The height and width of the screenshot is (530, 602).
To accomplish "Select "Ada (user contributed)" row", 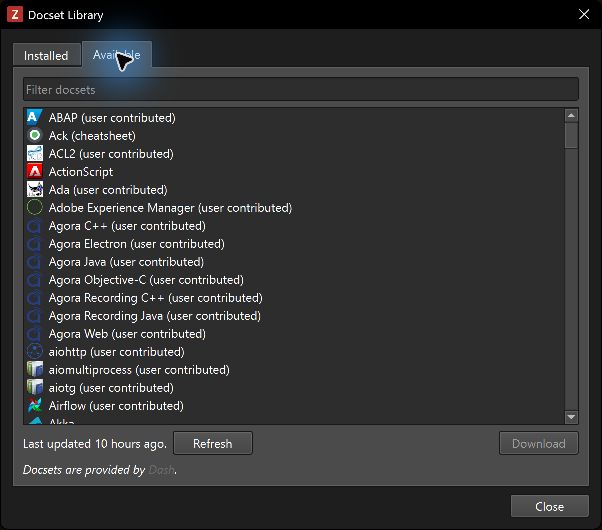I will (294, 189).
